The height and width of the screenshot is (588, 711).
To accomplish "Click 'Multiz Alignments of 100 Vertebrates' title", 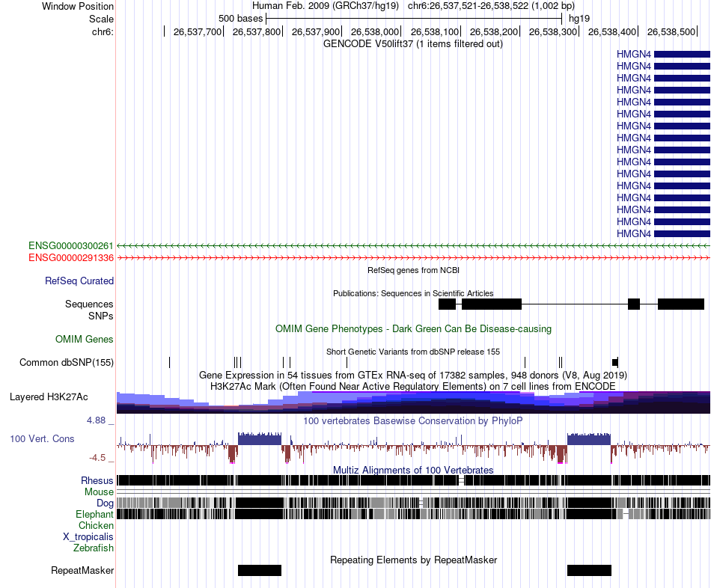I will click(x=413, y=470).
